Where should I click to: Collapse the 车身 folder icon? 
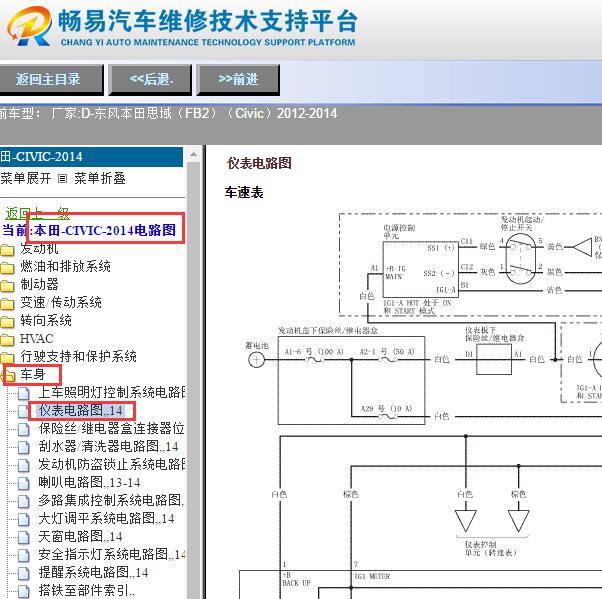[8, 376]
